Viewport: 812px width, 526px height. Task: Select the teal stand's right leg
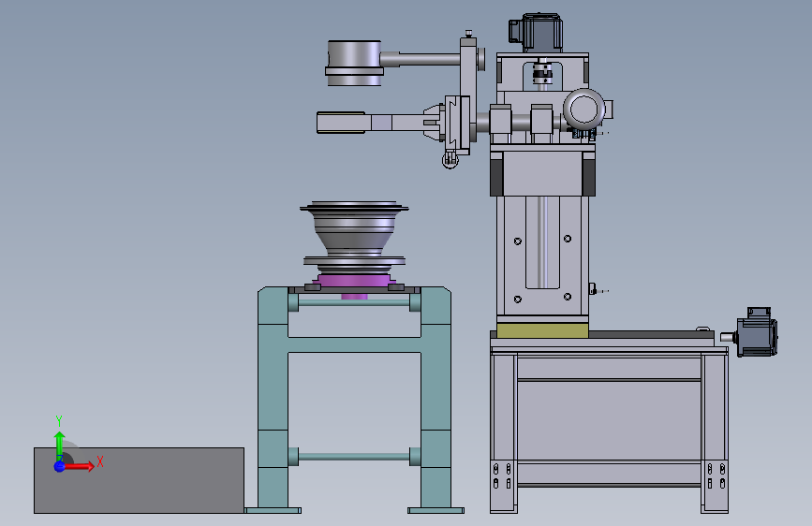click(436, 399)
